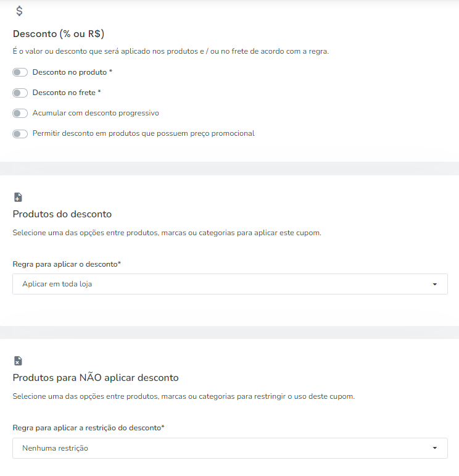Click the 'Regra para aplicar a restrição do desconto*' label
The width and height of the screenshot is (459, 476).
pyautogui.click(x=89, y=428)
